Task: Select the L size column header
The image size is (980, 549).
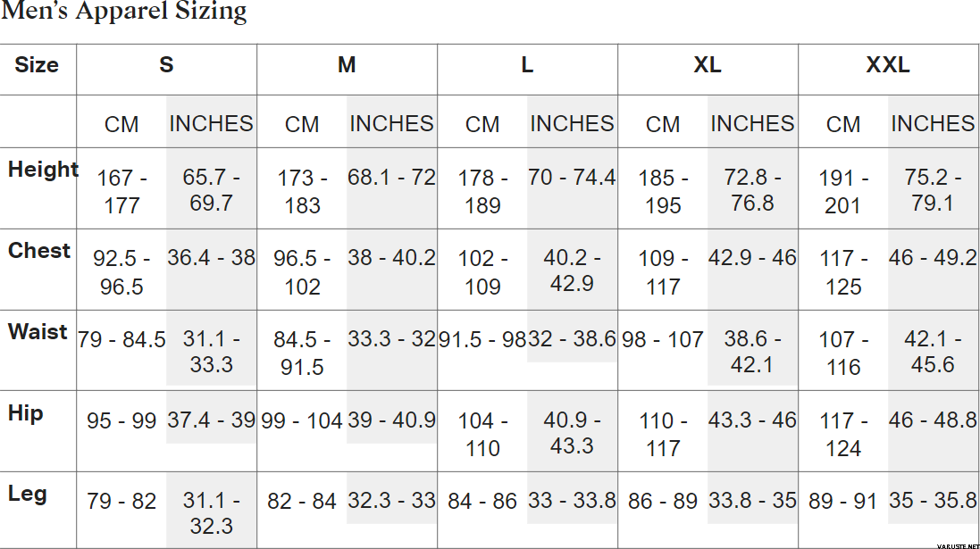Action: tap(527, 65)
